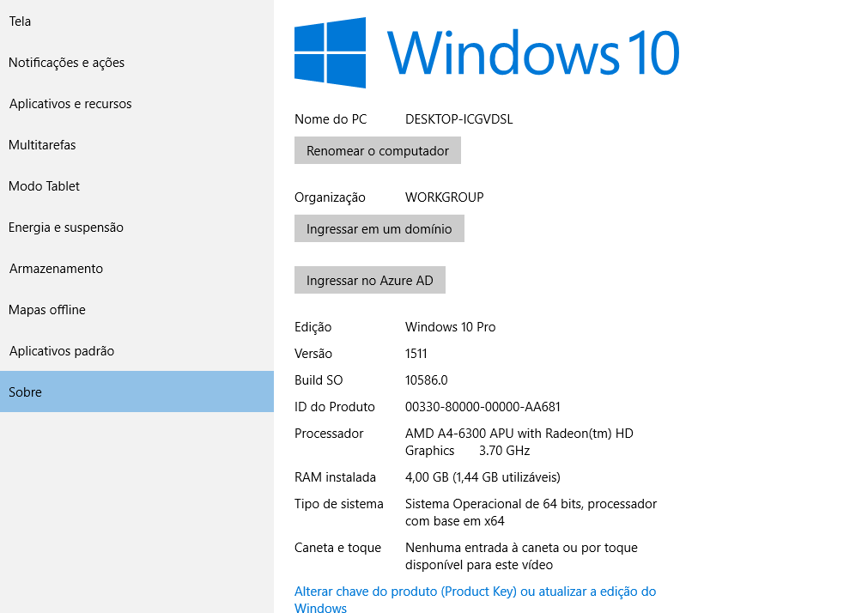
Task: Click the version value 1511
Action: click(x=416, y=354)
